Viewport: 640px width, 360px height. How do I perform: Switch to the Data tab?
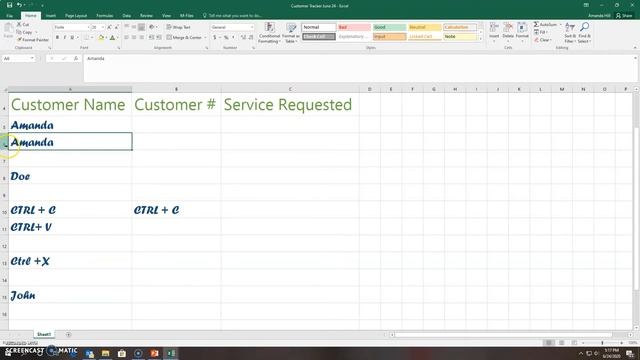127,16
